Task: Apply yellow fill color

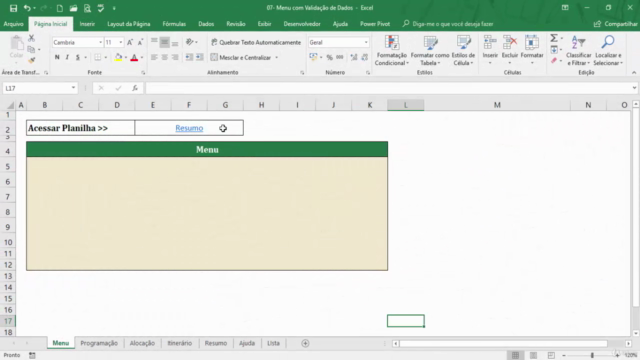Action: pyautogui.click(x=118, y=58)
